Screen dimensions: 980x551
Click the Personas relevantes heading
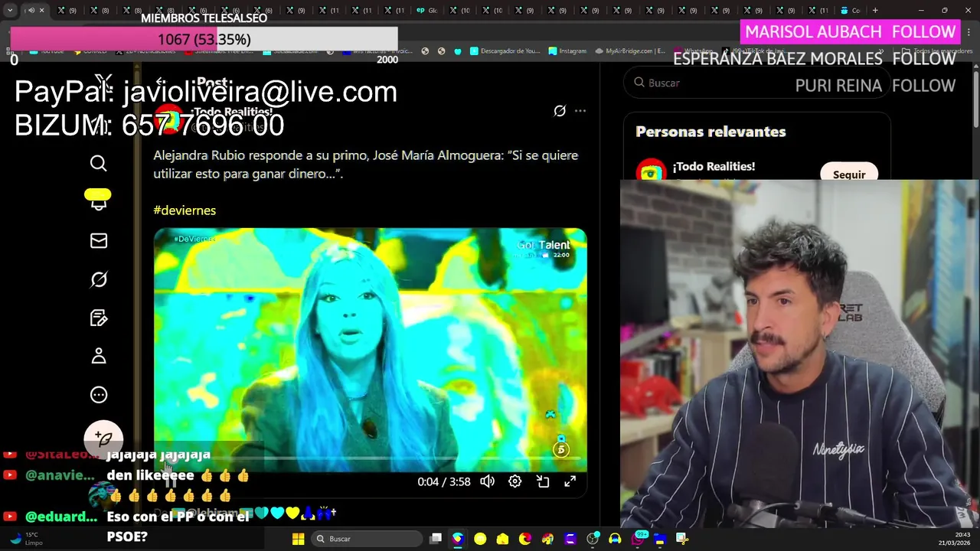710,132
